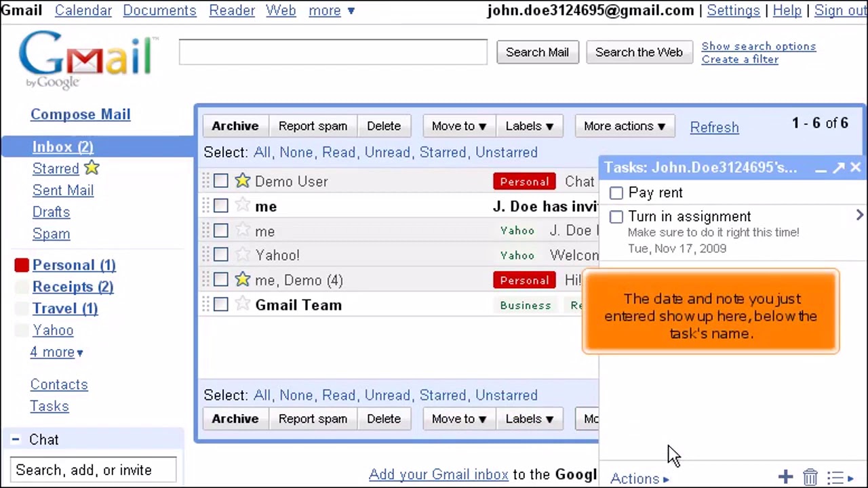Image resolution: width=868 pixels, height=488 pixels.
Task: Click the Gmail logo
Action: [x=87, y=60]
